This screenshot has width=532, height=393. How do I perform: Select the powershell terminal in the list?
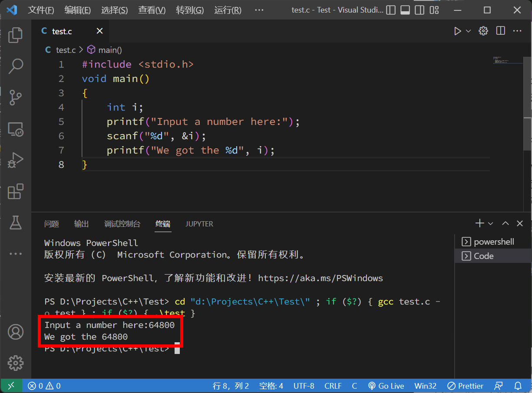pos(493,242)
